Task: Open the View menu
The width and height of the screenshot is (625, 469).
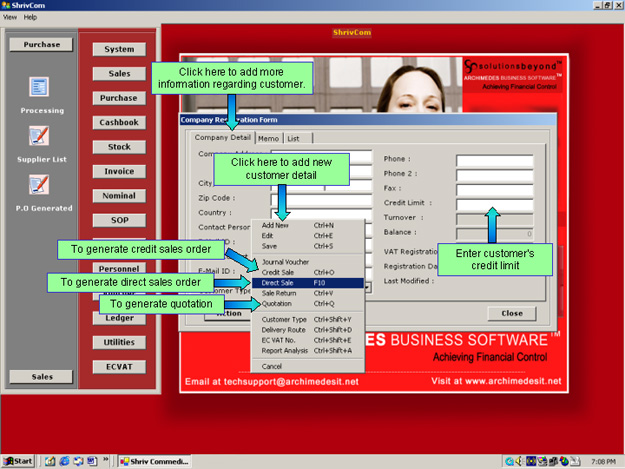Action: (10, 17)
